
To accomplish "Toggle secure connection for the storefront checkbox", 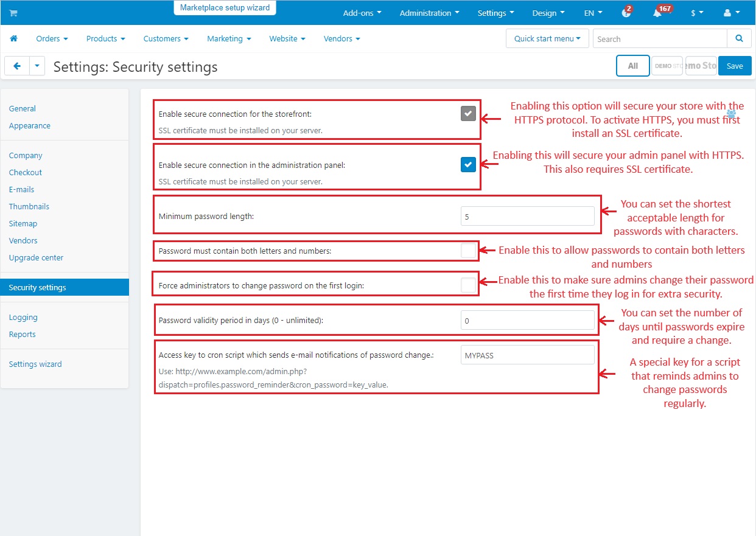I will pos(468,113).
